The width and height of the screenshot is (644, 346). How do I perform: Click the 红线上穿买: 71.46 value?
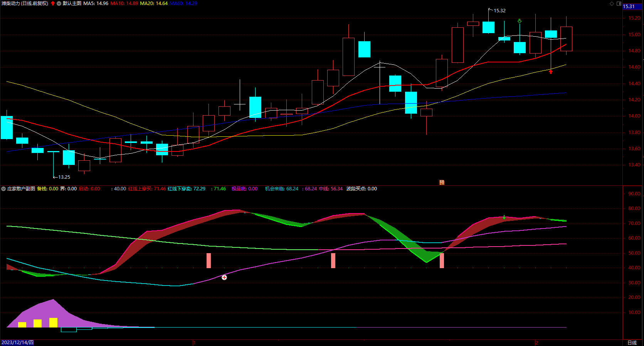(147, 189)
